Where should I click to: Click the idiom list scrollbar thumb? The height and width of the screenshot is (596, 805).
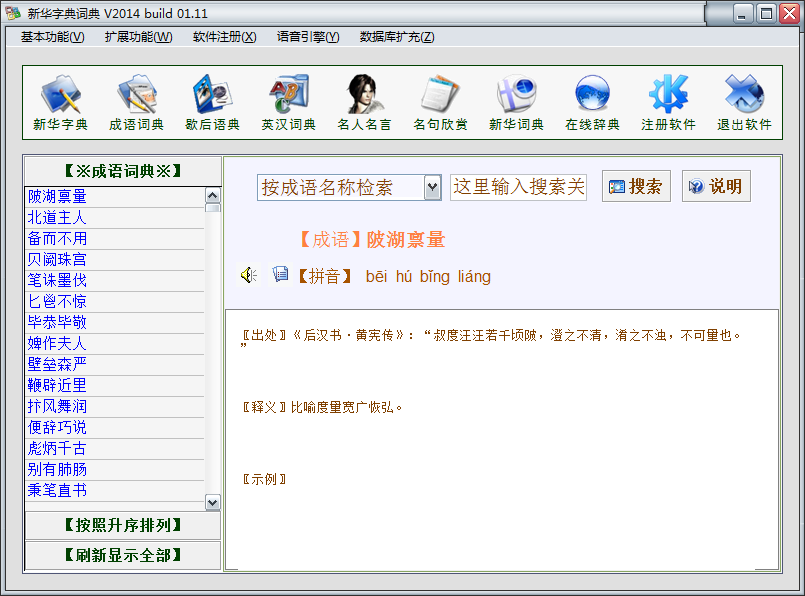click(x=213, y=208)
